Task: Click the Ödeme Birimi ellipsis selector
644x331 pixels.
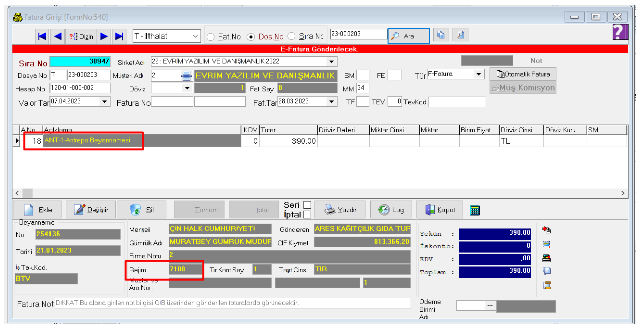Action: 489,306
